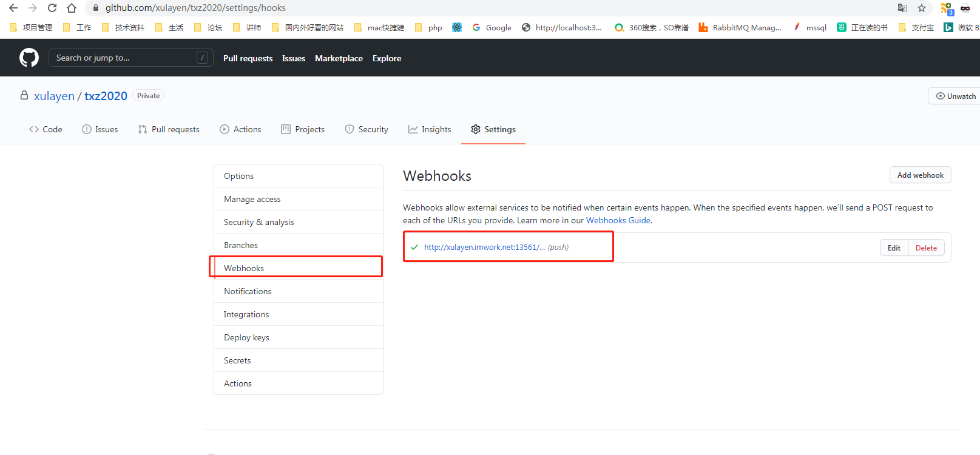Open Options in the settings sidebar
The width and height of the screenshot is (980, 455).
(299, 176)
